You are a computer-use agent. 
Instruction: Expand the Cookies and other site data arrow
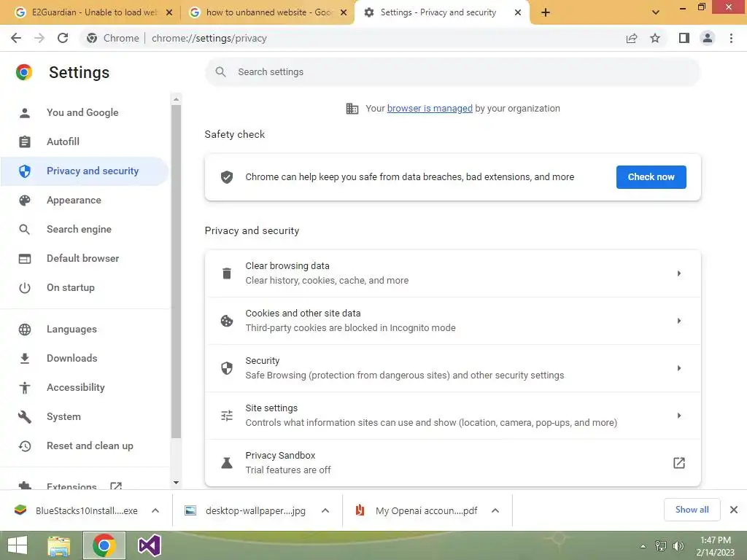[x=679, y=321]
